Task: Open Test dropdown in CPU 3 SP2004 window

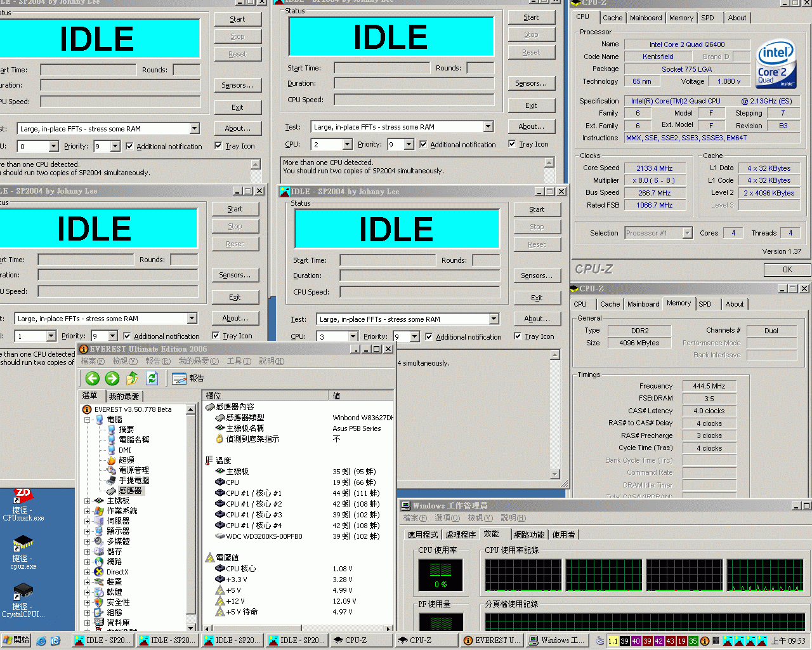Action: 494,319
